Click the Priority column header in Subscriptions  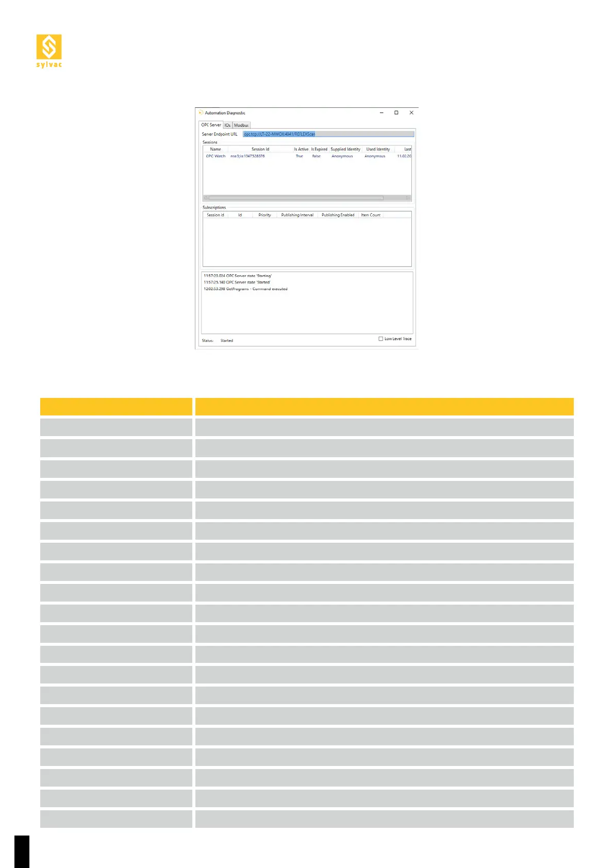tap(264, 215)
